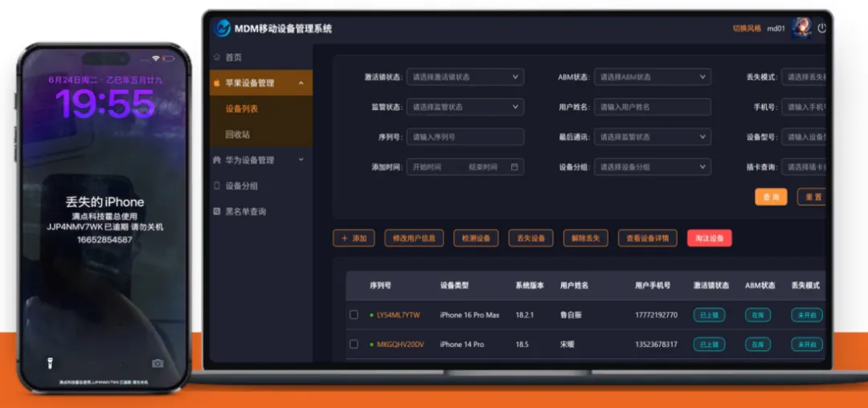
Task: Click iPhone 16 Pro Max cell
Action: click(x=470, y=315)
